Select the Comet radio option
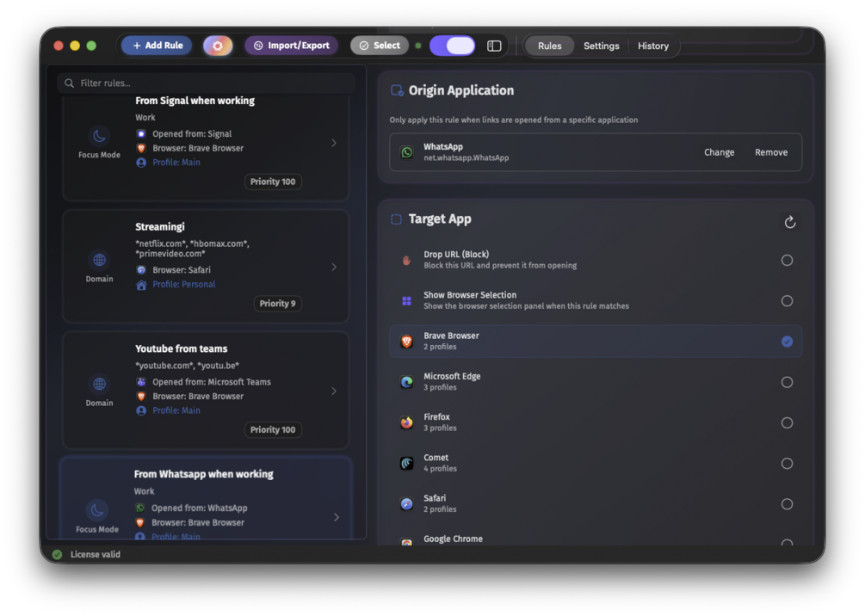Image resolution: width=865 pixels, height=616 pixels. click(787, 463)
